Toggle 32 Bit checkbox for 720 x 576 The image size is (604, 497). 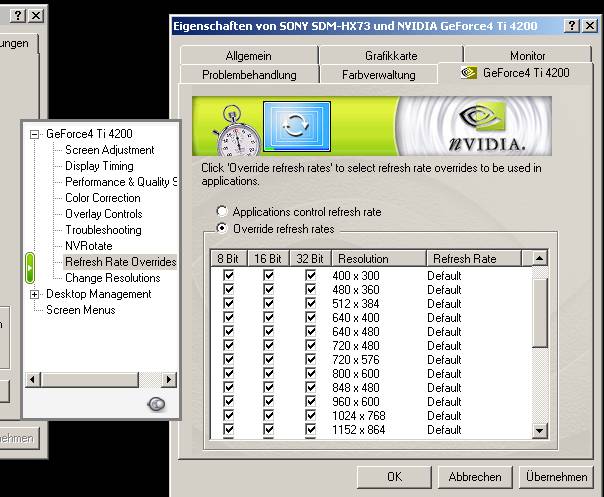tap(310, 359)
